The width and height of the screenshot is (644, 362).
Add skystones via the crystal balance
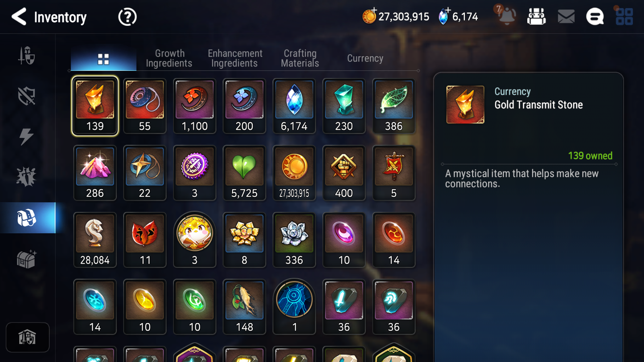pos(458,17)
